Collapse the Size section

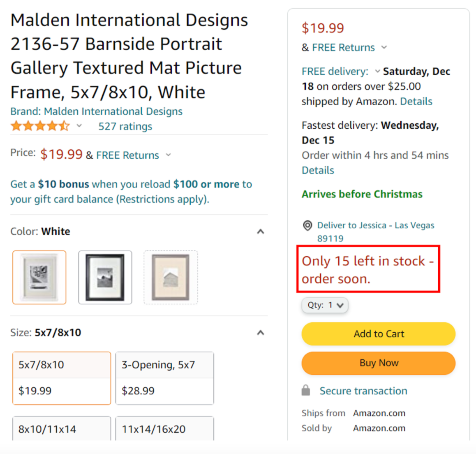coord(261,333)
